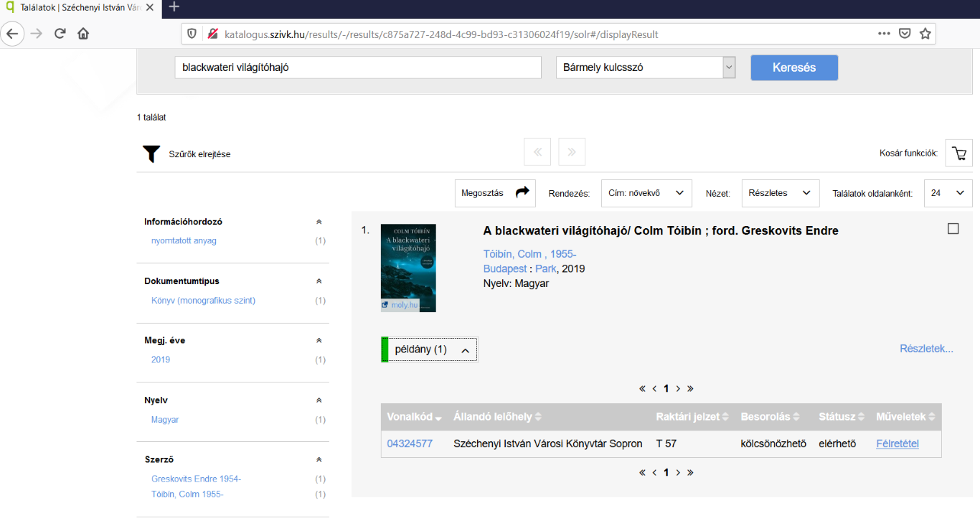Viewport: 980px width, 526px height.
Task: Click the Park publisher link
Action: tap(545, 268)
